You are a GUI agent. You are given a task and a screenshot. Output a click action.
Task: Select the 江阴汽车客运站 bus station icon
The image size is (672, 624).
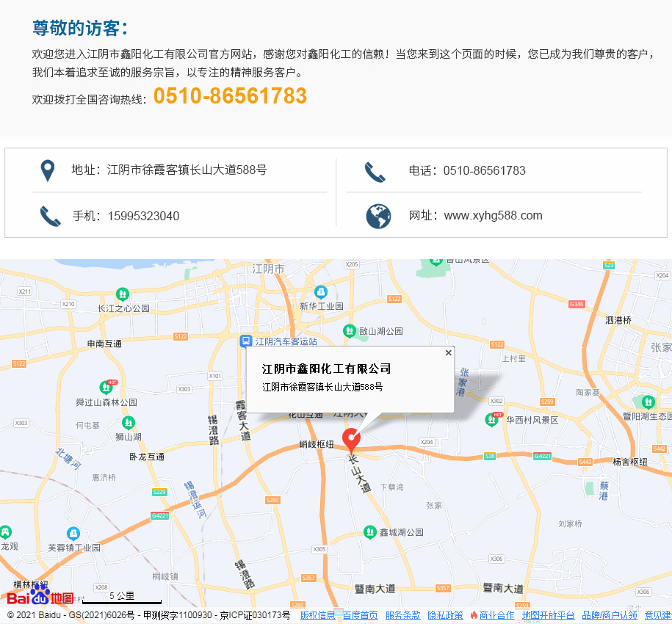click(246, 341)
